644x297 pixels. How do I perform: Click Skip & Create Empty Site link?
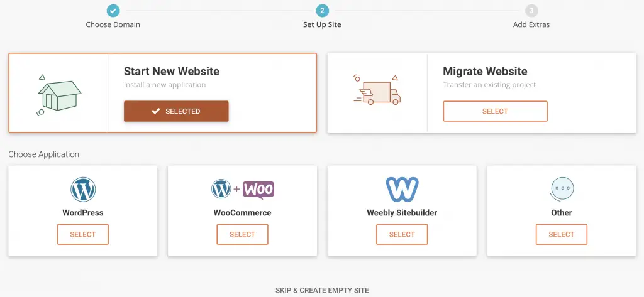point(322,291)
